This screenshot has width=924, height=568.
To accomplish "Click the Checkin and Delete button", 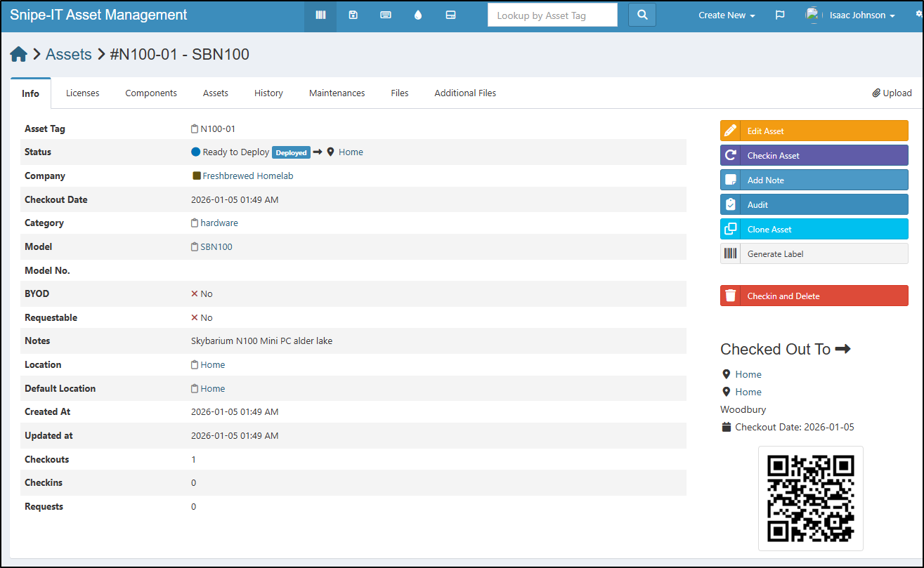I will coord(814,296).
